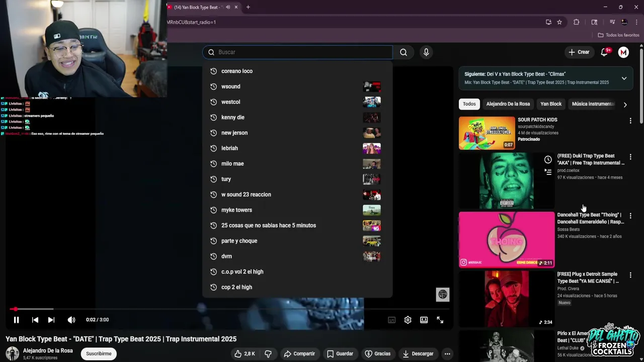This screenshot has height=362, width=644.
Task: Open a new browser tab
Action: [x=248, y=7]
